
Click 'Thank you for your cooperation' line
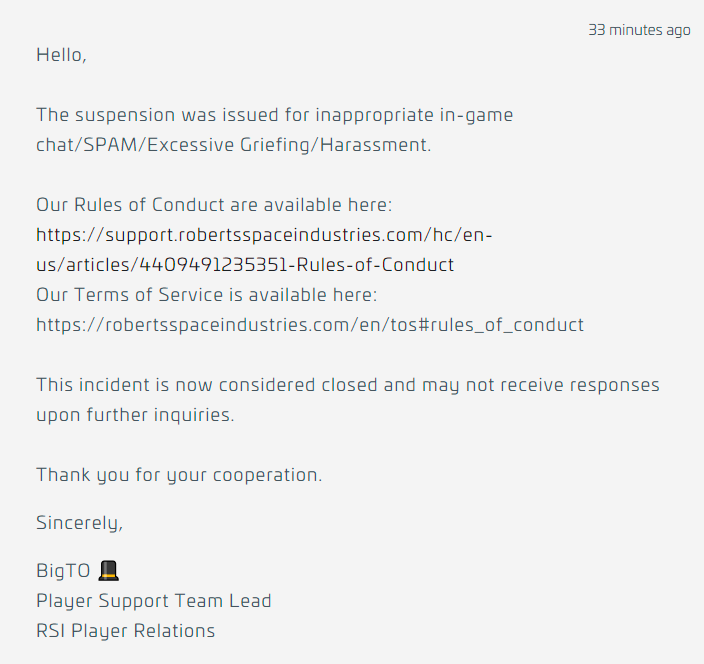click(179, 475)
